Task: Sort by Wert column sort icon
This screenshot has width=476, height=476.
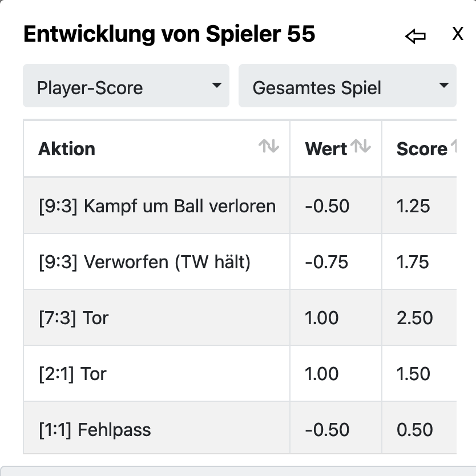Action: click(x=361, y=147)
